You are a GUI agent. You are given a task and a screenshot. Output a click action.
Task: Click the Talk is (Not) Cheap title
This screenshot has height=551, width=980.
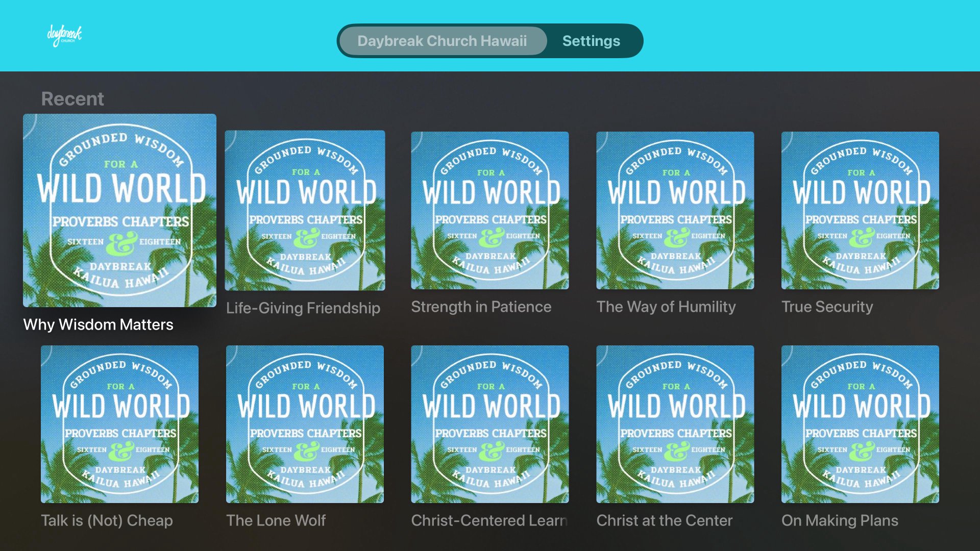tap(107, 520)
